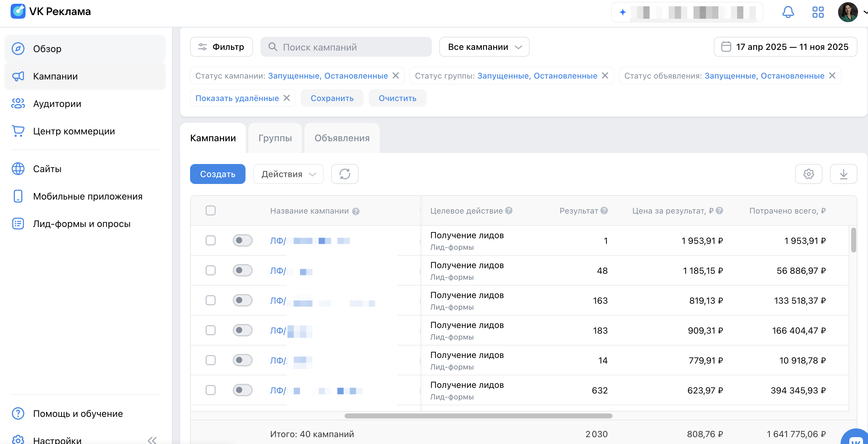The height and width of the screenshot is (444, 868).
Task: Toggle the campaign with 632 results
Action: point(242,390)
